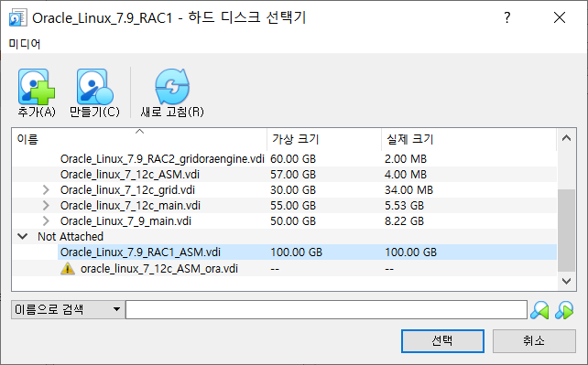Click the 60.00 GB virtual size cell

pos(293,159)
